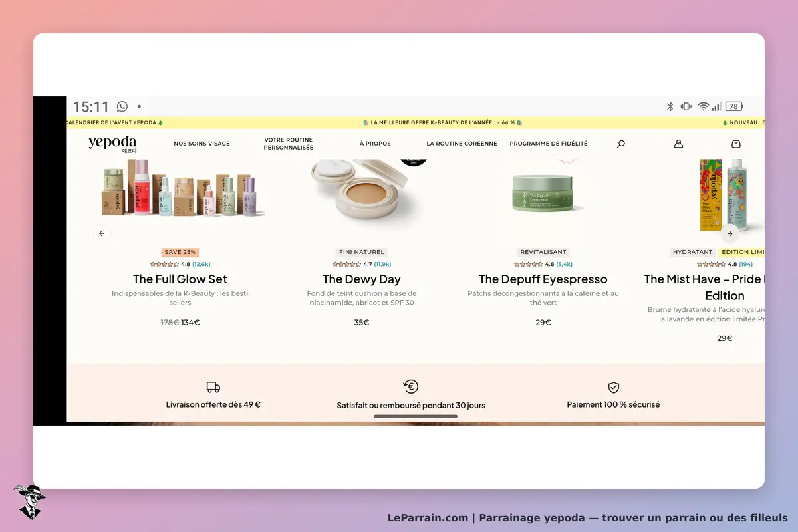Click the carousel previous arrow

click(x=102, y=233)
